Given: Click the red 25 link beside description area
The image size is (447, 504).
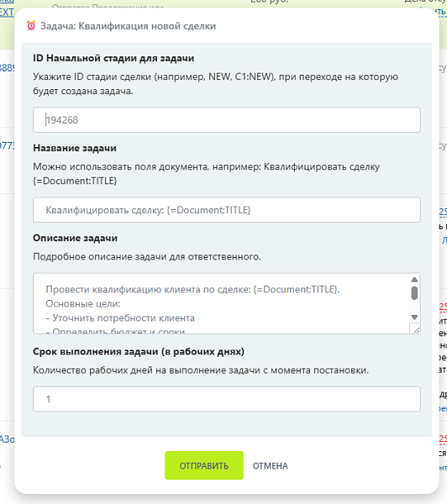Looking at the screenshot, I should pyautogui.click(x=443, y=307).
